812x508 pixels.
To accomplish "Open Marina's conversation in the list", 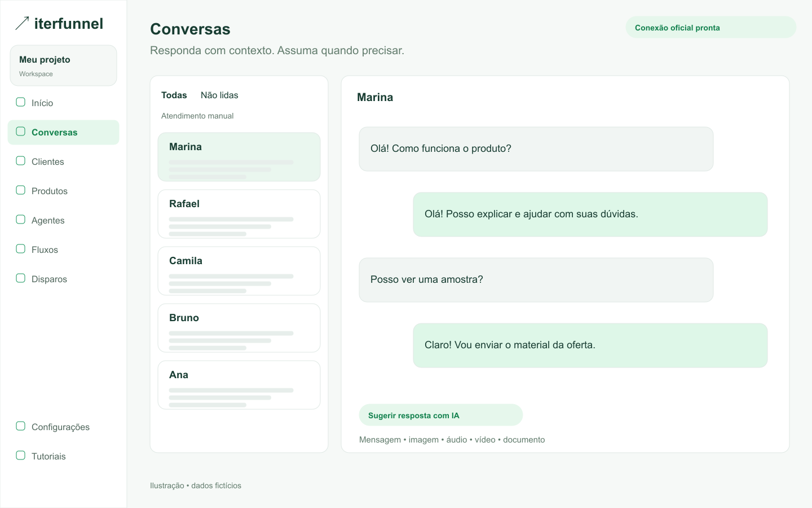I will pos(239,157).
